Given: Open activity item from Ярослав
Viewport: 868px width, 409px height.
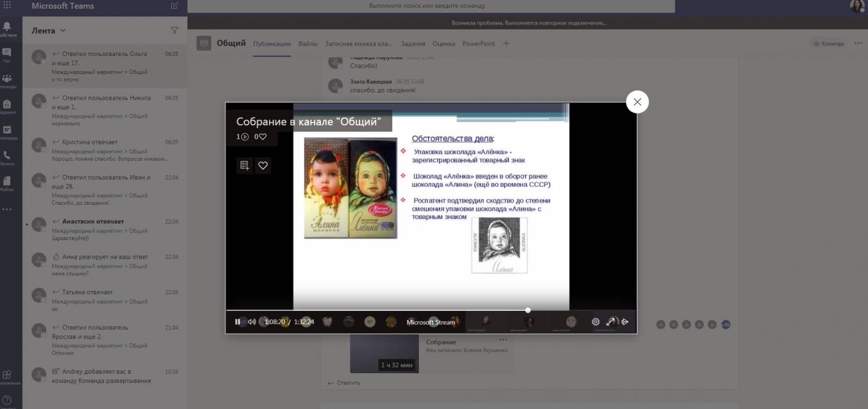Looking at the screenshot, I should tap(105, 340).
